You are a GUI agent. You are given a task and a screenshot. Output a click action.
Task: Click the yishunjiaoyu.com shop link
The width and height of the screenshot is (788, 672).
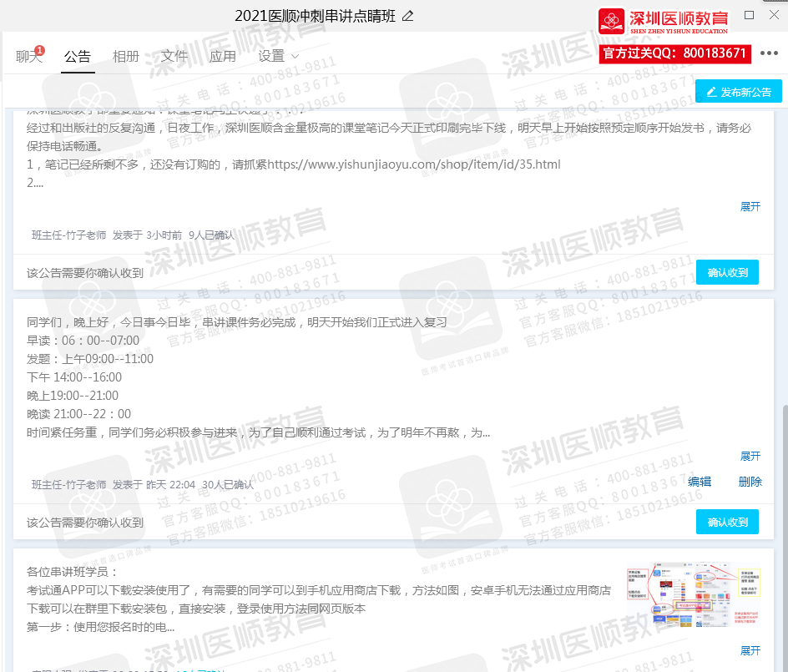click(x=413, y=164)
